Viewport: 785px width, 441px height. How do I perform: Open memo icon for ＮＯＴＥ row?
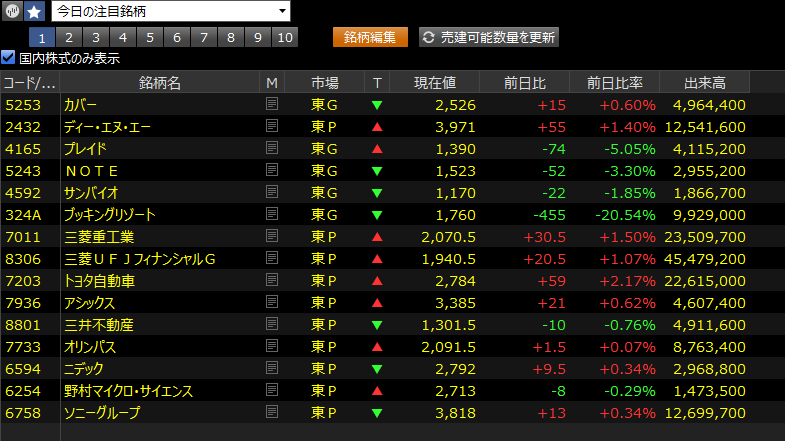pos(272,170)
